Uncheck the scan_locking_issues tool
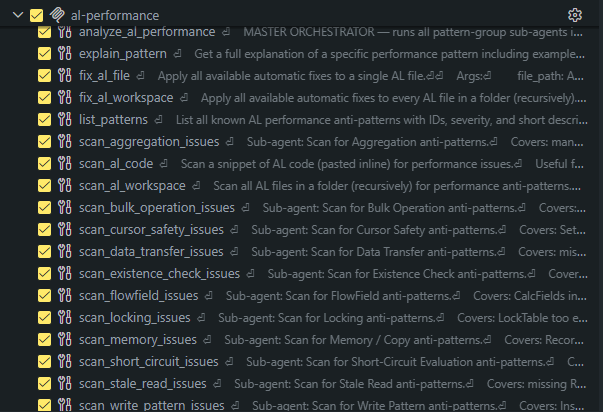603x412 pixels. click(44, 317)
